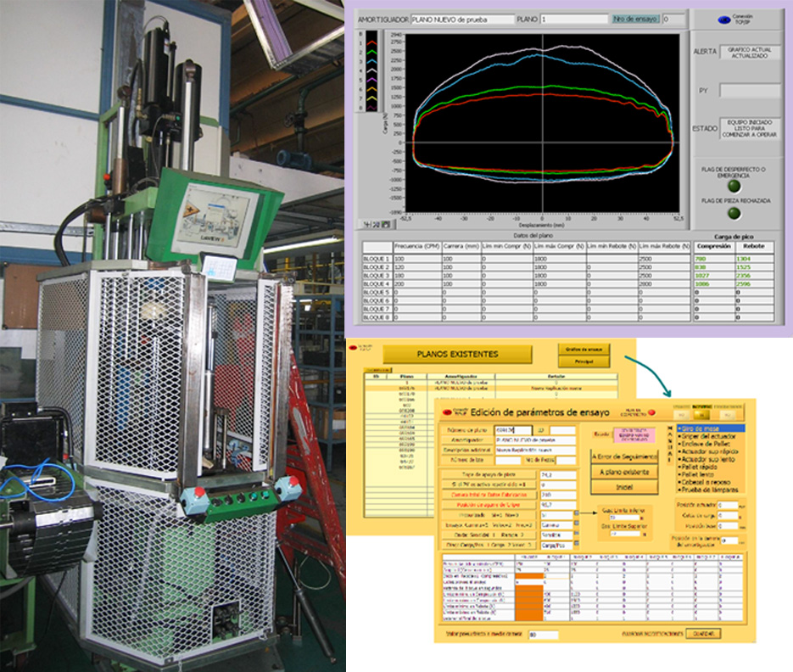The height and width of the screenshot is (672, 793).
Task: Click the empty PY field
Action: click(750, 91)
